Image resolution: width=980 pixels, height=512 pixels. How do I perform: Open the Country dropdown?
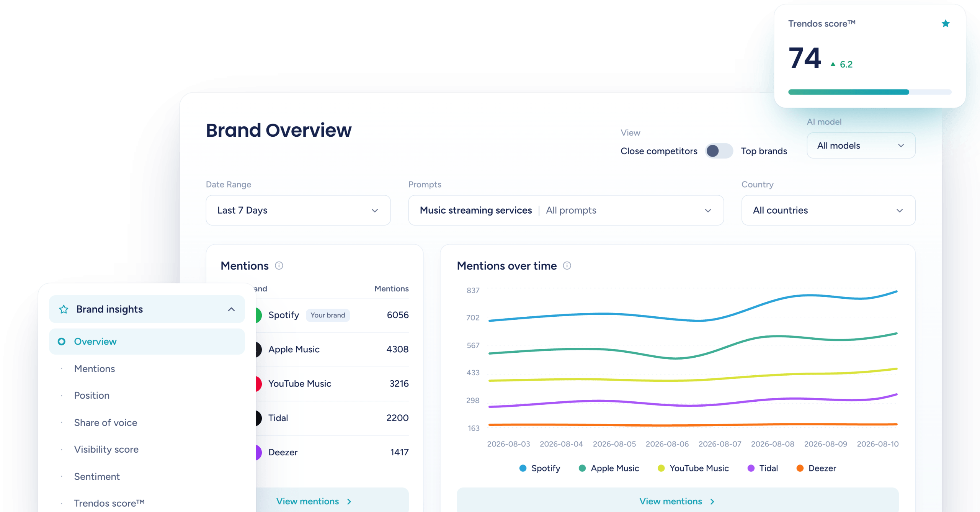[x=828, y=210]
